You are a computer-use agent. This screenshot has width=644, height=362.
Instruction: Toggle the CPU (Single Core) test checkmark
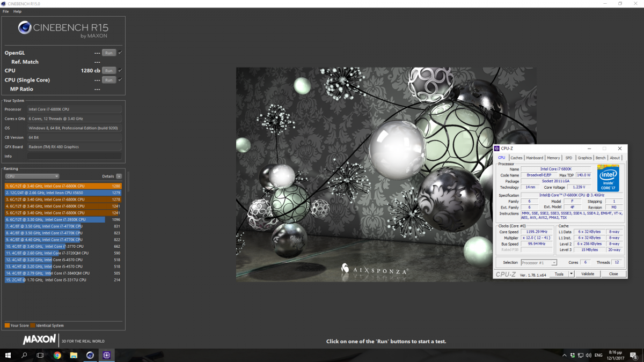click(x=120, y=80)
